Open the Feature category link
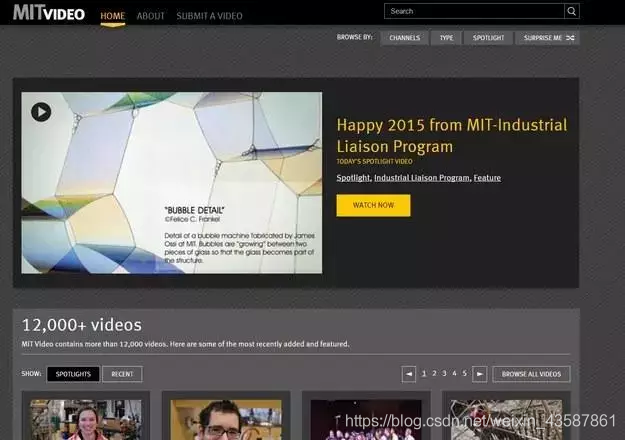Image resolution: width=625 pixels, height=440 pixels. (x=487, y=178)
